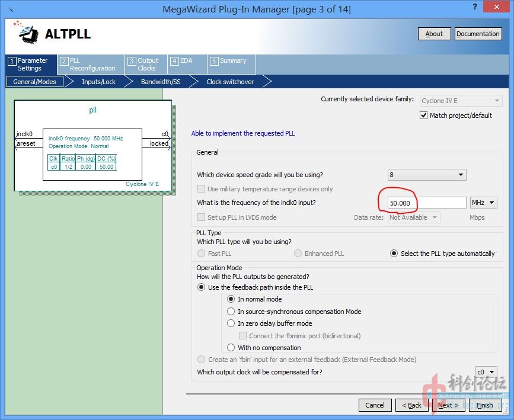This screenshot has height=420, width=514.
Task: Choose Select the PLL type automatically
Action: [x=394, y=254]
